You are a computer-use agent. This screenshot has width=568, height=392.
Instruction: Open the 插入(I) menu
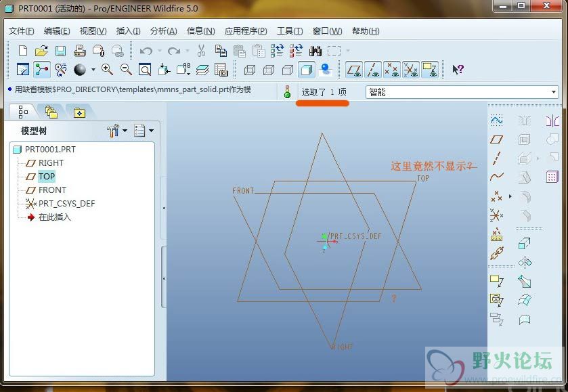tap(128, 31)
